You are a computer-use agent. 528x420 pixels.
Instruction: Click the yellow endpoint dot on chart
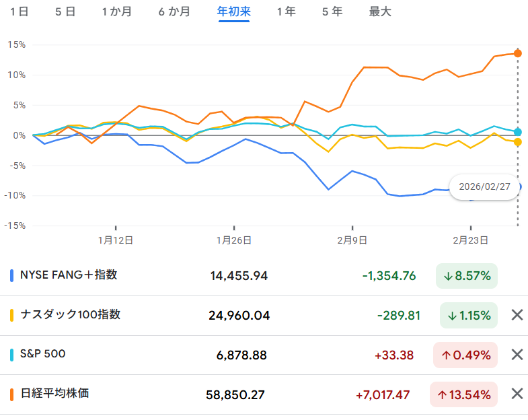click(x=517, y=142)
